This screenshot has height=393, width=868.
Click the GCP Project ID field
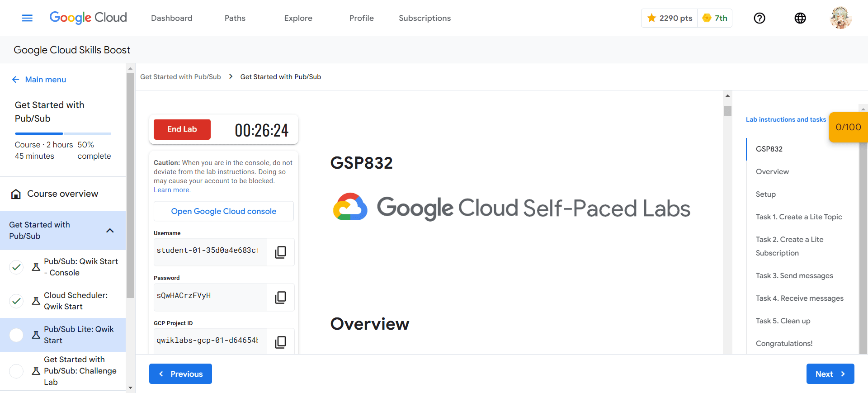210,342
